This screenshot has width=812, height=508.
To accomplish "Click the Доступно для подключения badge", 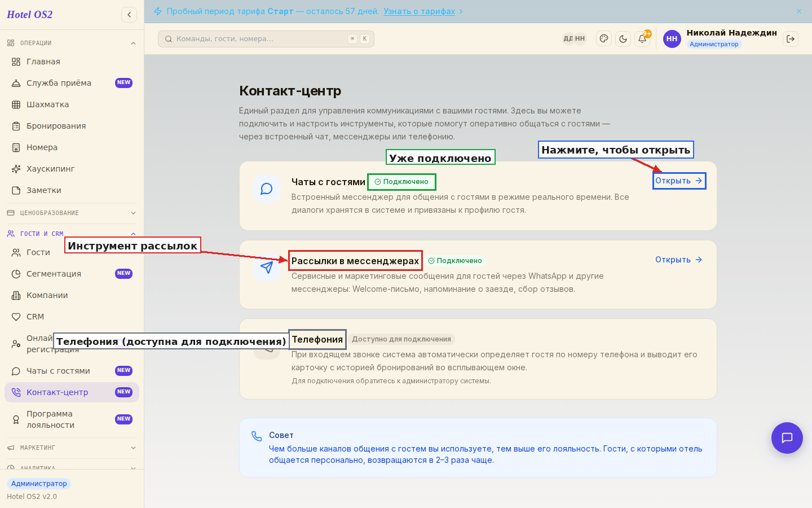I will pyautogui.click(x=401, y=339).
